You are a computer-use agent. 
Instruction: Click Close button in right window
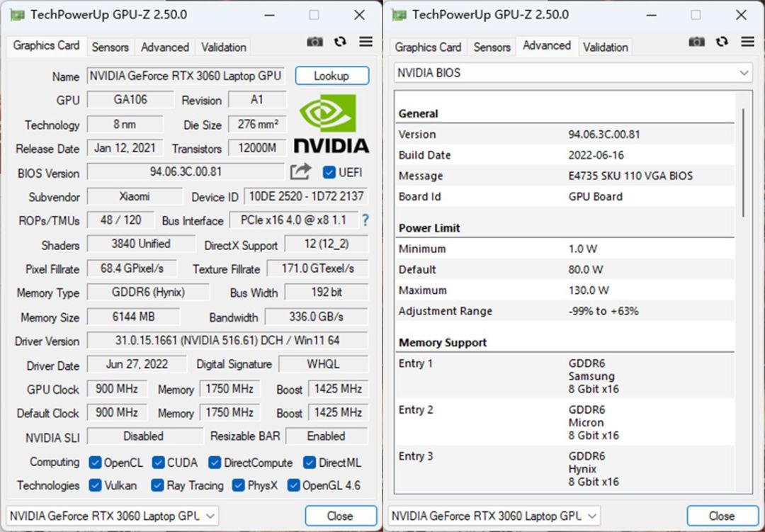pos(722,516)
